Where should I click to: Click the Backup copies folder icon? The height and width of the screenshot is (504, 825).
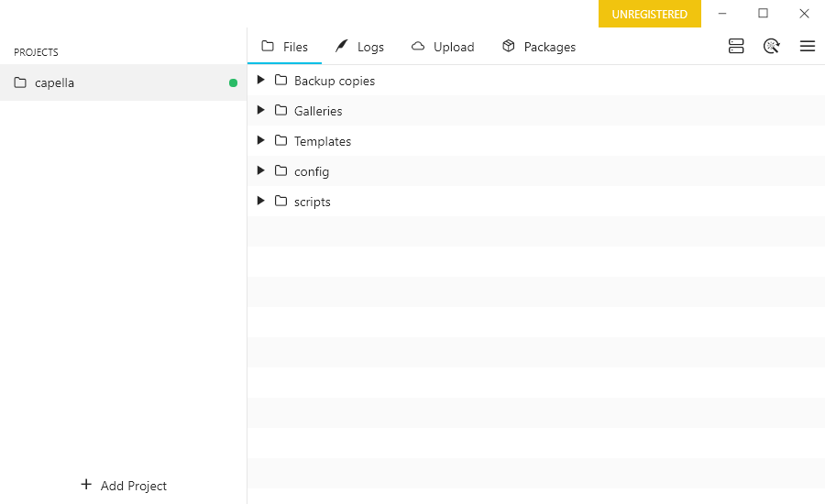(281, 81)
